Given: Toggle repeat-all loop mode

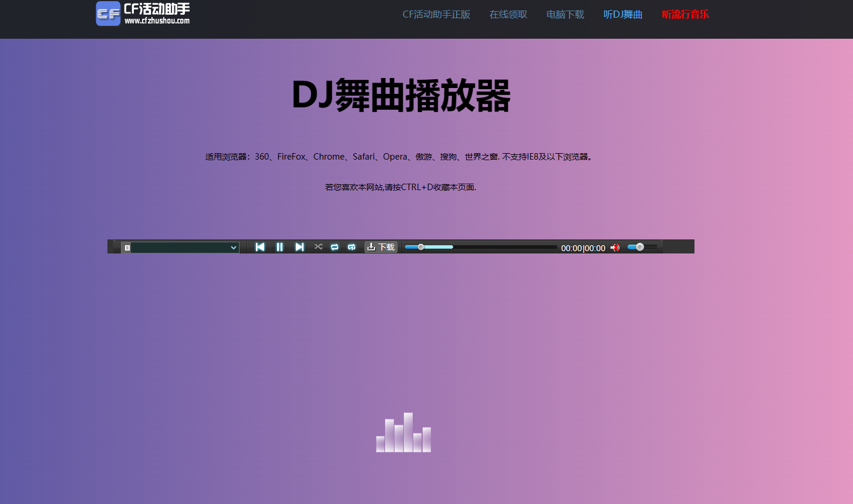Looking at the screenshot, I should (335, 247).
